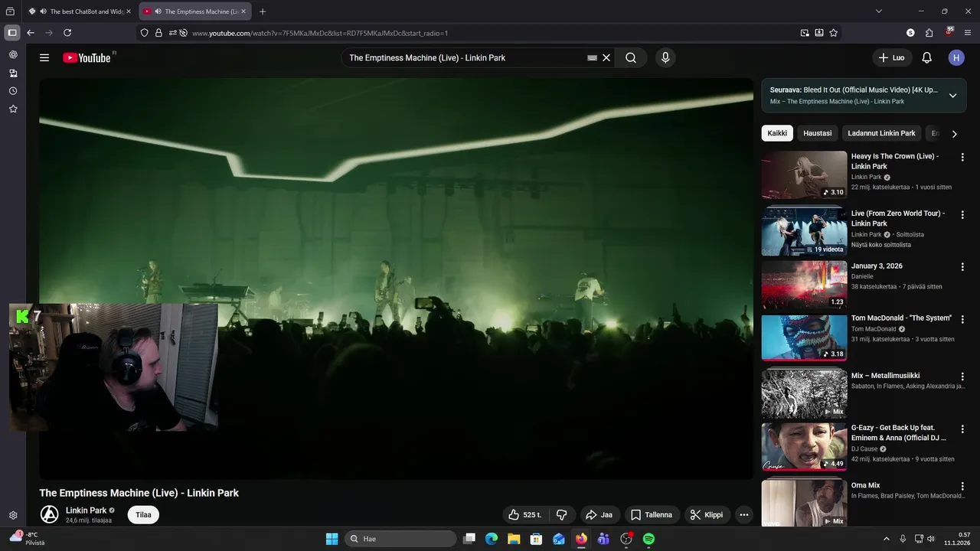Click the autoplay blocked icon in address bar
Screen dimensions: 980x551
(183, 33)
